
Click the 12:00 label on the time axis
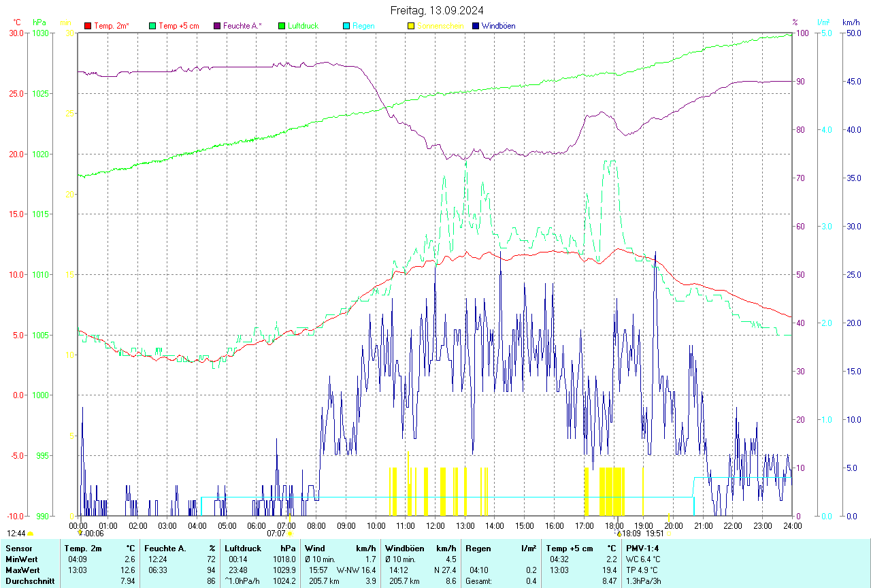click(435, 525)
